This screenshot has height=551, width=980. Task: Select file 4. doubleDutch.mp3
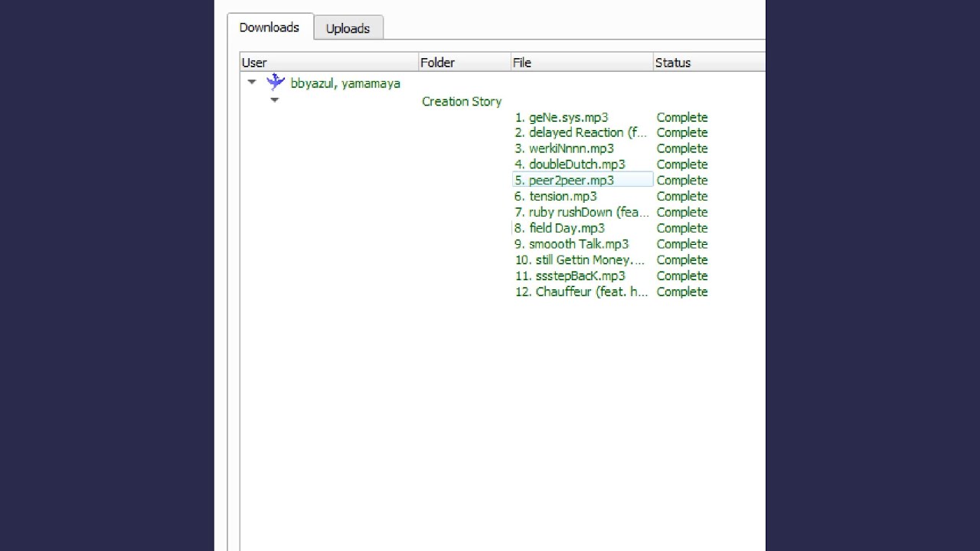click(570, 165)
